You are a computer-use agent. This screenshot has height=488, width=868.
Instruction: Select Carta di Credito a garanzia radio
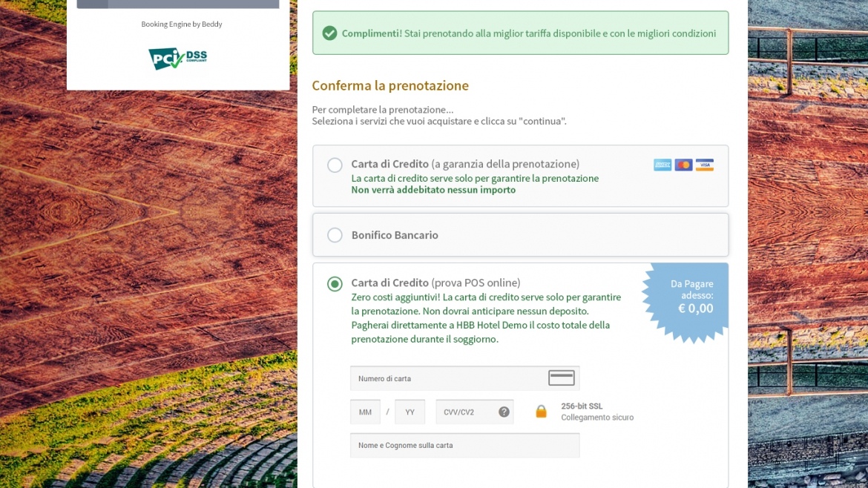335,165
